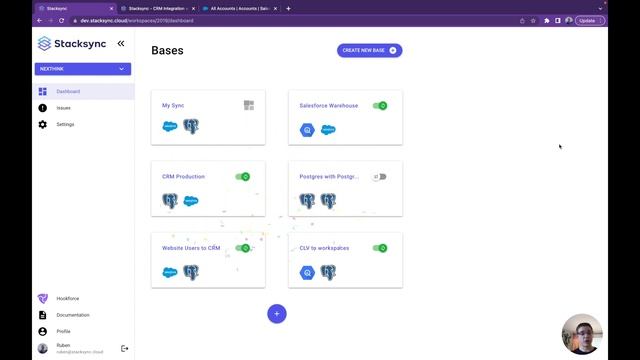The width and height of the screenshot is (640, 360).
Task: Click the Issues exclamation icon
Action: coord(42,108)
